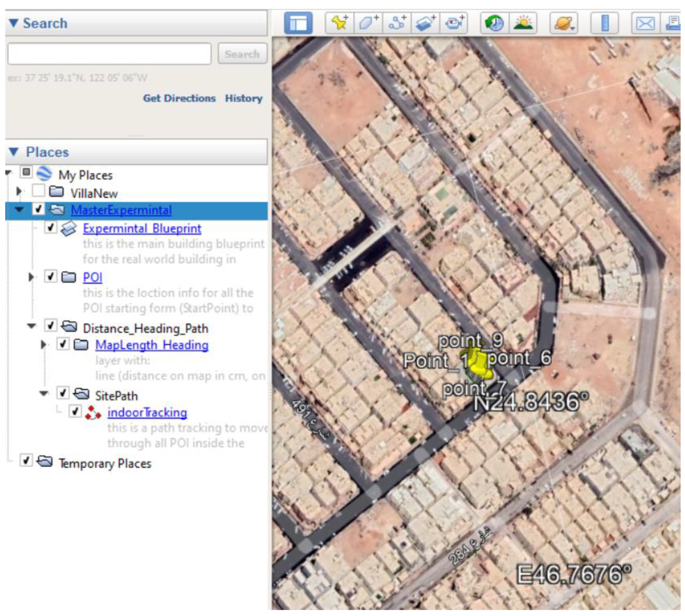
Task: Select the ruler measurement tool
Action: coord(605,23)
